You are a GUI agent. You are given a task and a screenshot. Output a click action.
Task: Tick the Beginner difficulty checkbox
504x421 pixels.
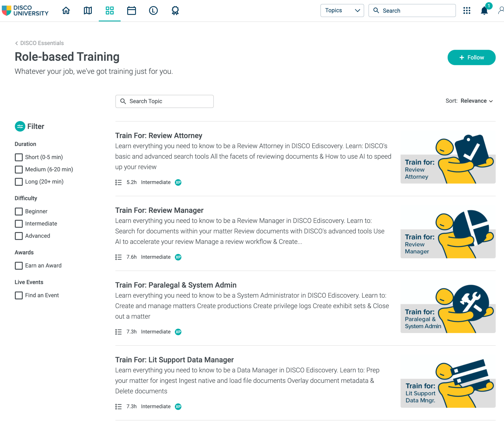pyautogui.click(x=19, y=211)
